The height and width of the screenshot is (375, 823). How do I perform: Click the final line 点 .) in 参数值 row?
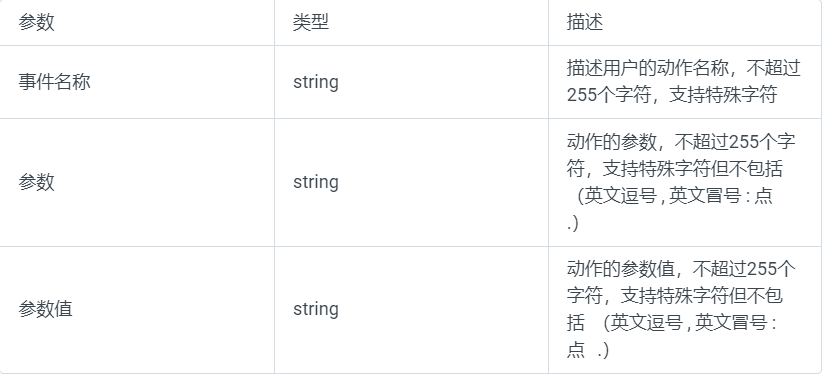point(588,350)
